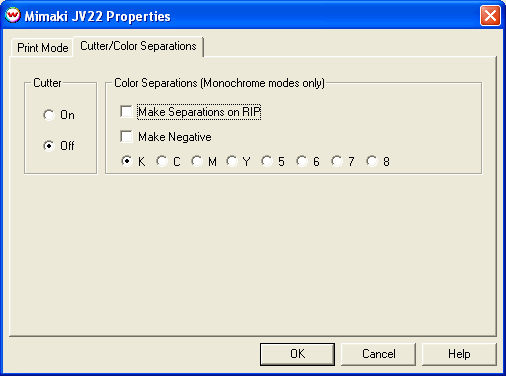Choose the K color separation channel
Viewport: 506px width, 376px height.
127,161
